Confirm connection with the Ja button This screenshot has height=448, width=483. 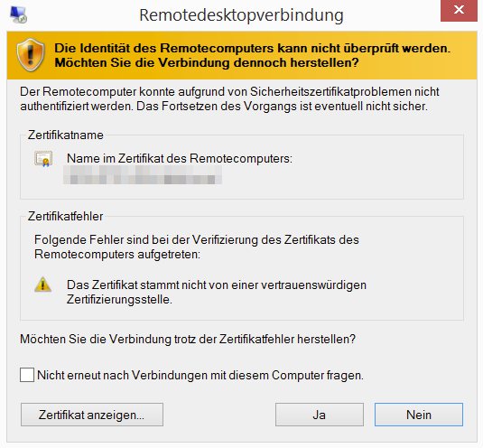pos(319,415)
